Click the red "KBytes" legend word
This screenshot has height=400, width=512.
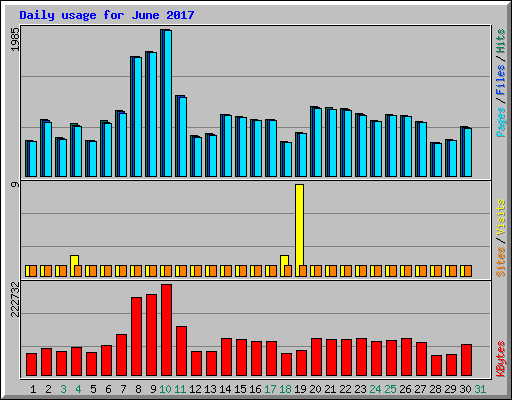(500, 359)
